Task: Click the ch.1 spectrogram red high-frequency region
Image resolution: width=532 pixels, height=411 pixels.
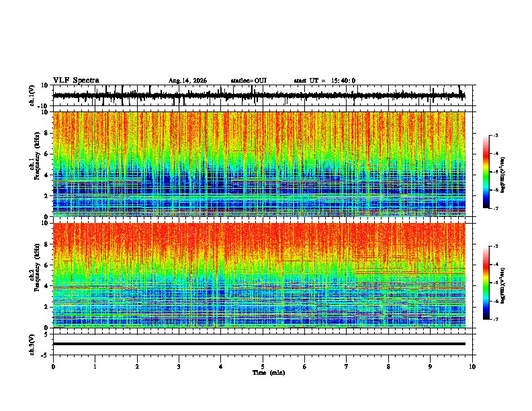Action: pos(259,129)
